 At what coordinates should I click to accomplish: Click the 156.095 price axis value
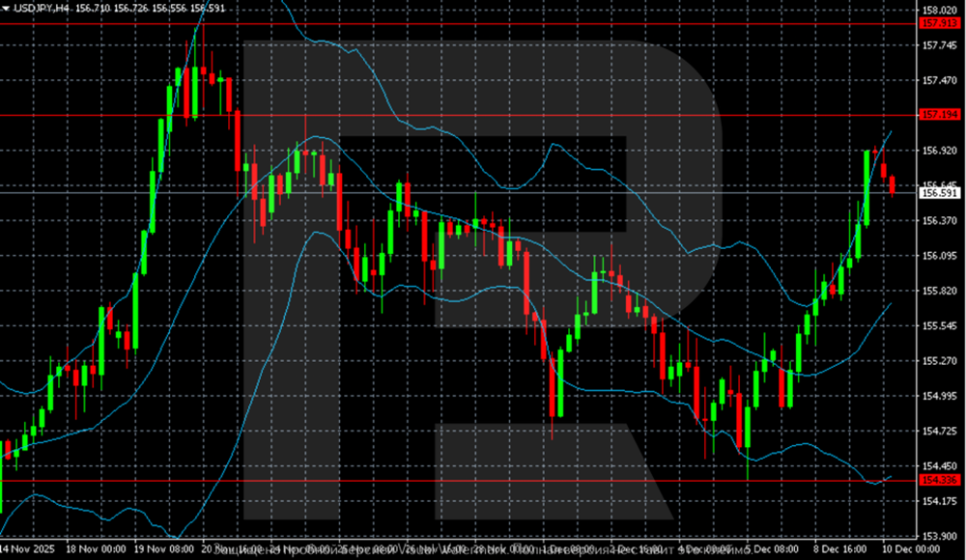point(940,256)
